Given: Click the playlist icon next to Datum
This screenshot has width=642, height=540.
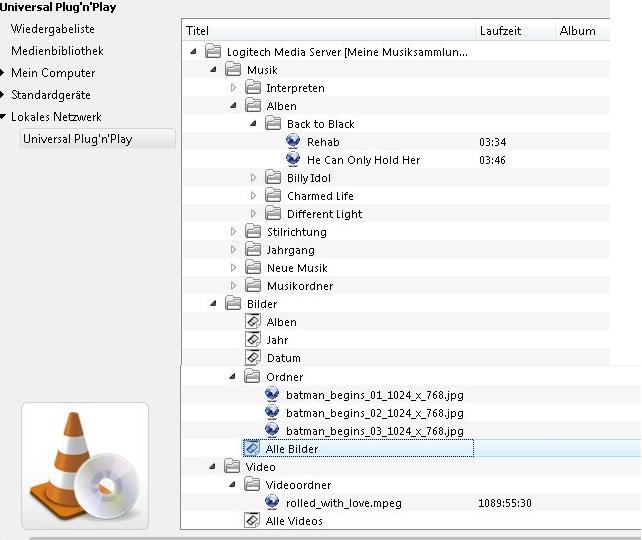Looking at the screenshot, I should 253,358.
